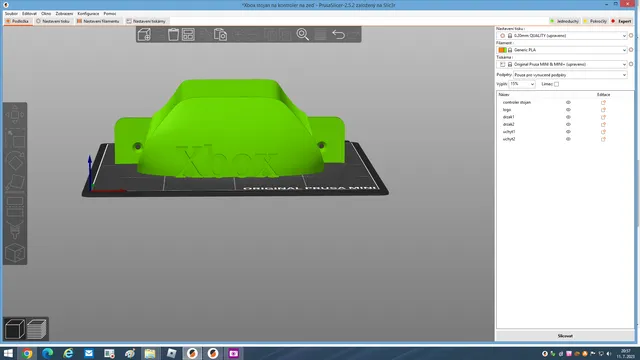640x360 pixels.
Task: Click the Add object cube icon
Action: [x=144, y=35]
